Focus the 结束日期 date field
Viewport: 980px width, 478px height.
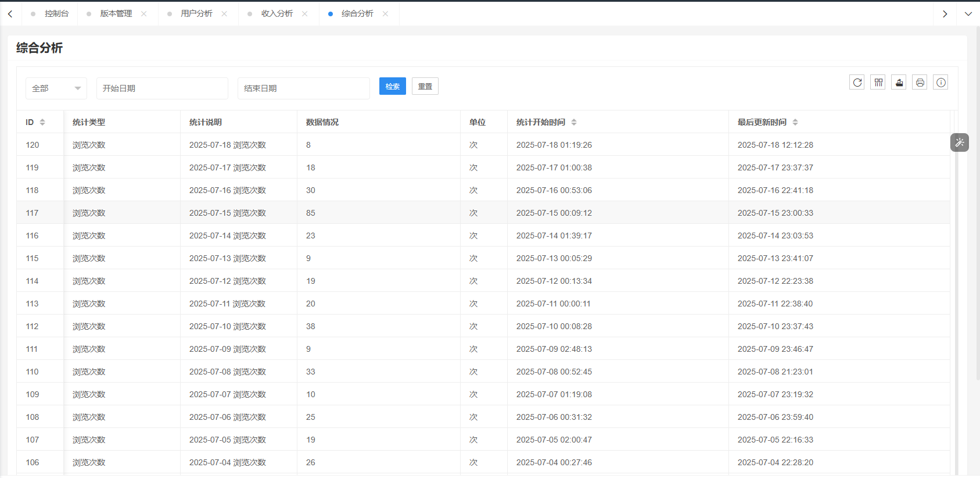304,88
